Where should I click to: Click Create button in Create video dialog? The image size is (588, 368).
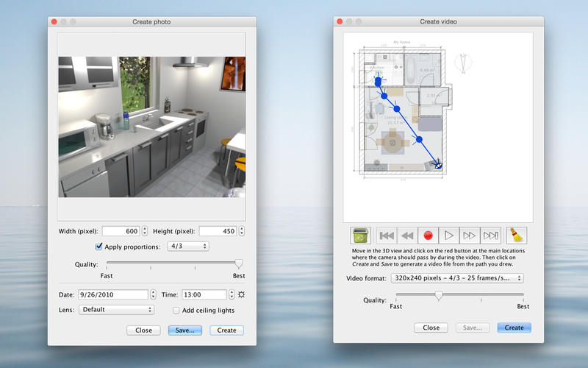click(514, 328)
